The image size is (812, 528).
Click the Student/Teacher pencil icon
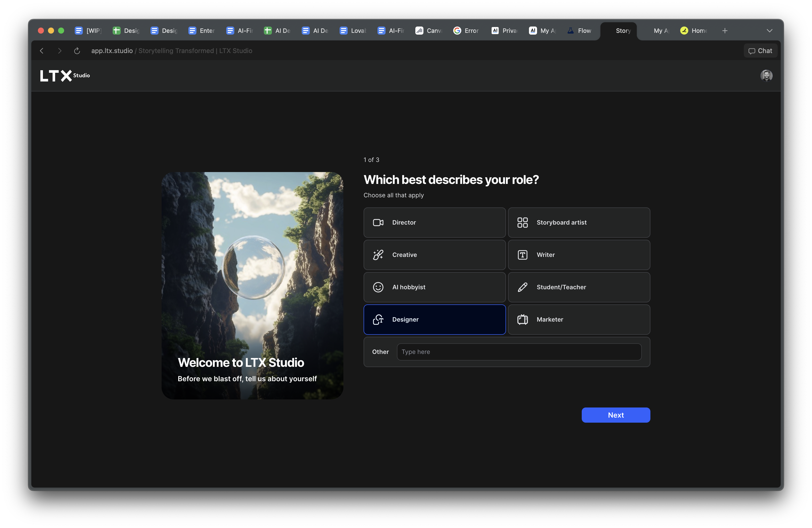[522, 287]
